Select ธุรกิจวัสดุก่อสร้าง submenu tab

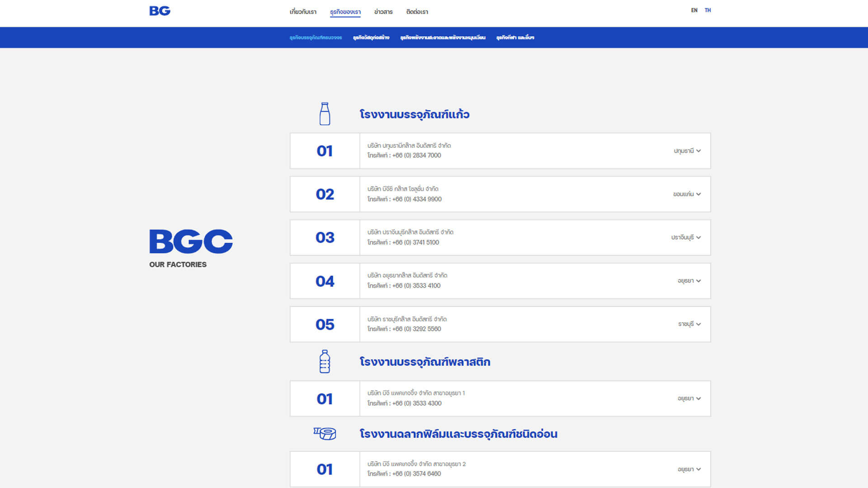371,38
